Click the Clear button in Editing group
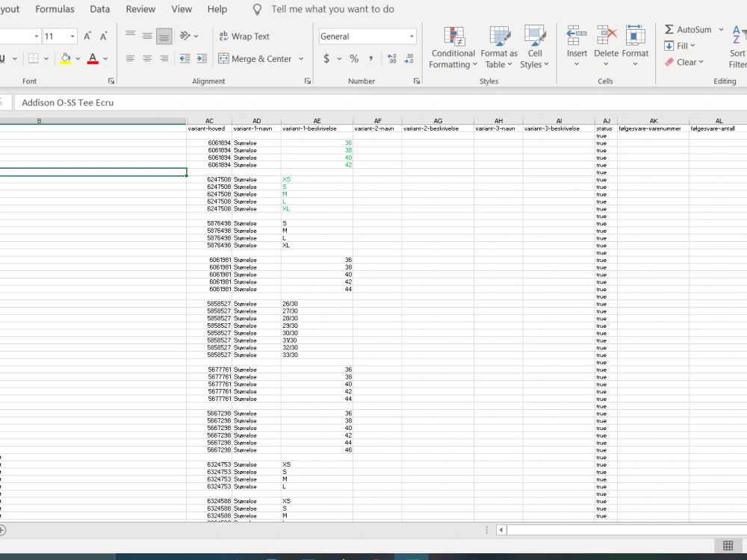 (x=684, y=62)
